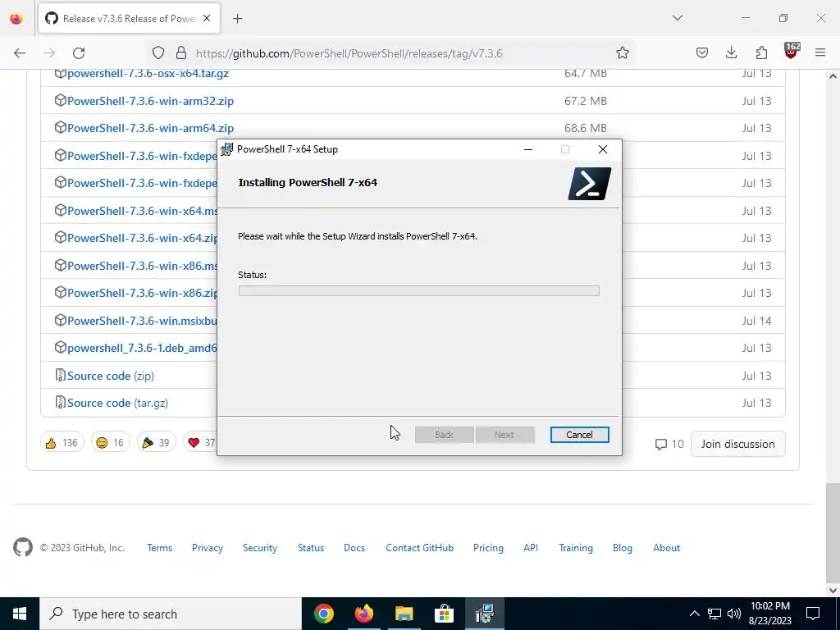Download Source code (tar.gz)
Viewport: 840px width, 630px height.
point(118,404)
